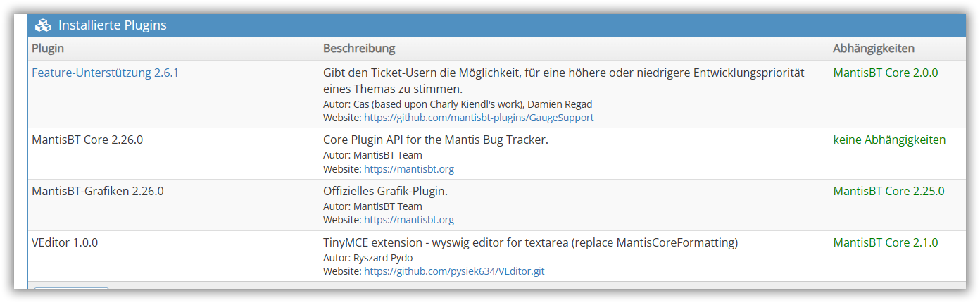
Task: Click the Installierte Plugins panel title
Action: 113,25
